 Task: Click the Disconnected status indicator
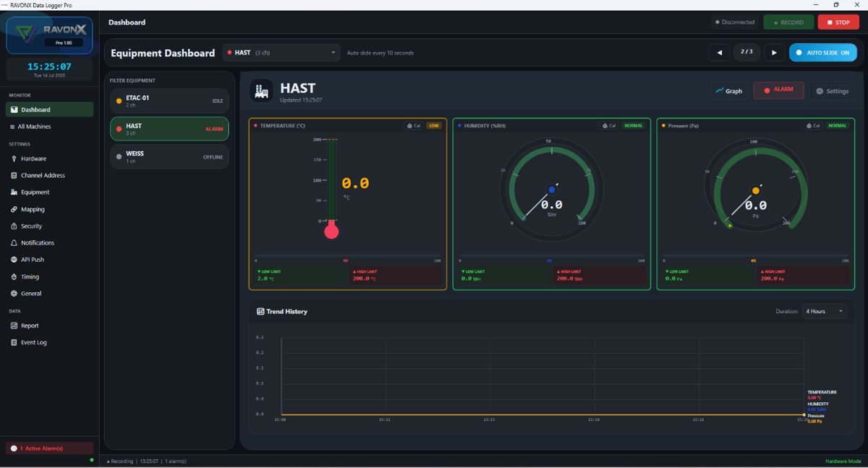(735, 22)
